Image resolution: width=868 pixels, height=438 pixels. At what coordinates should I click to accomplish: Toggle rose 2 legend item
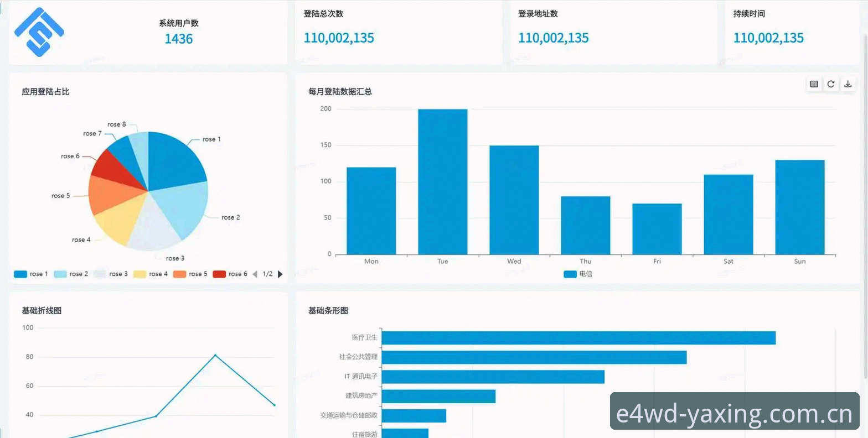pyautogui.click(x=71, y=274)
